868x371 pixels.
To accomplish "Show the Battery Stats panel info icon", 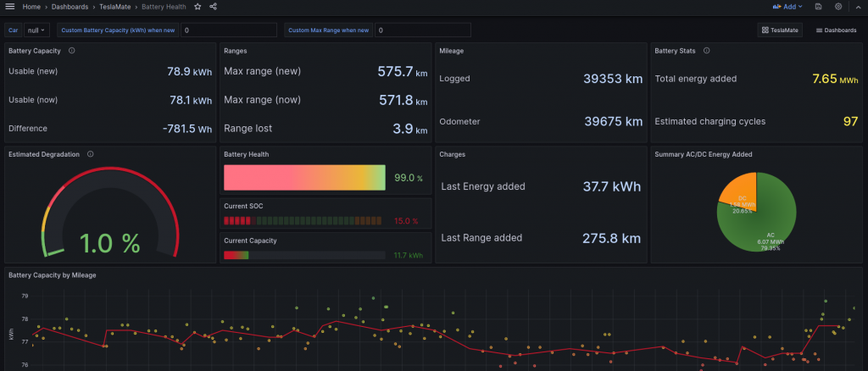I will pos(706,50).
